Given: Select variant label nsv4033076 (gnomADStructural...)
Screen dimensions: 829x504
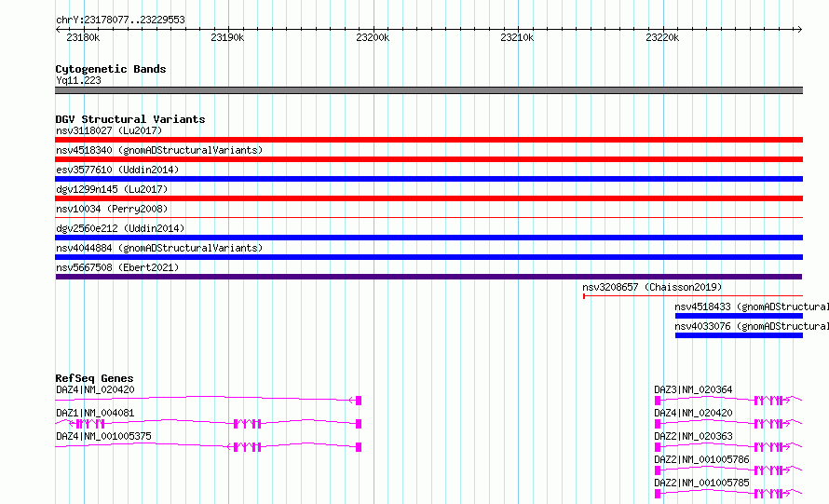Looking at the screenshot, I should pyautogui.click(x=752, y=326).
